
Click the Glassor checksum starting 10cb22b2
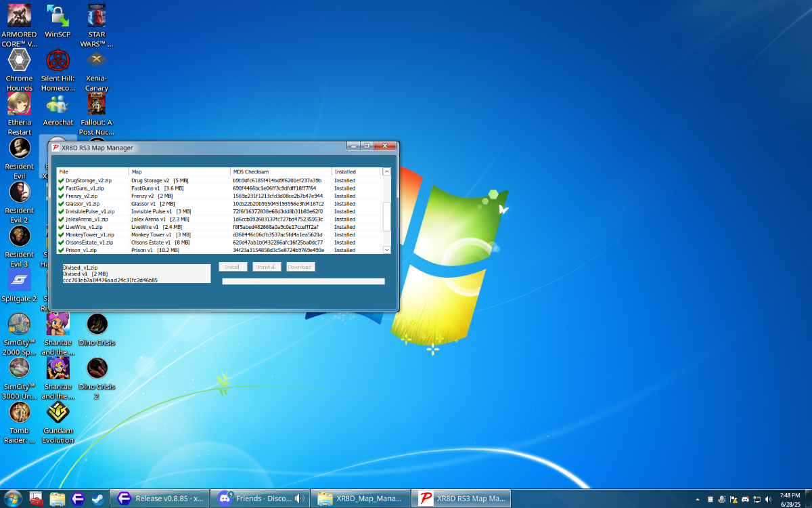[279, 204]
